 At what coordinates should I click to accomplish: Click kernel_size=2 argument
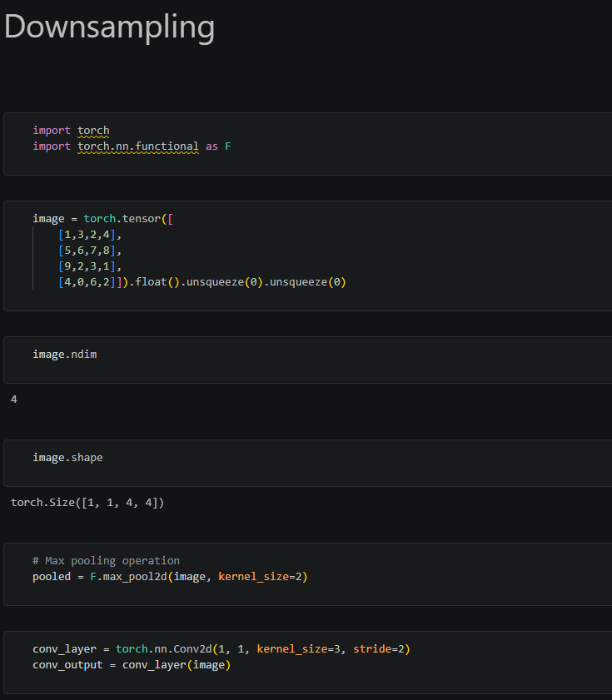260,577
